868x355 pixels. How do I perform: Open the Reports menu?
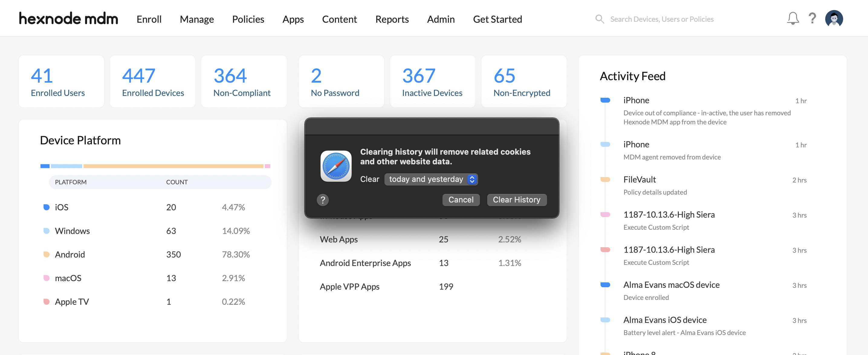tap(392, 19)
